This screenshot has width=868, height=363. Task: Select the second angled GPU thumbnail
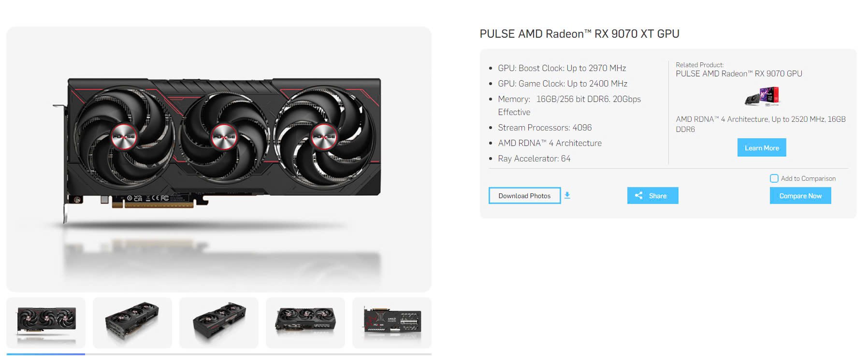click(132, 322)
